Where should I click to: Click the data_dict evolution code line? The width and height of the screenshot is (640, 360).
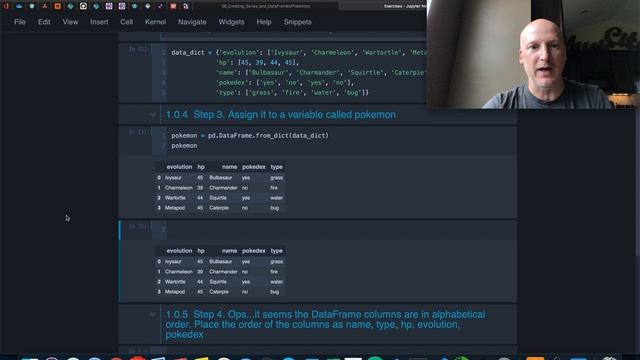click(299, 53)
